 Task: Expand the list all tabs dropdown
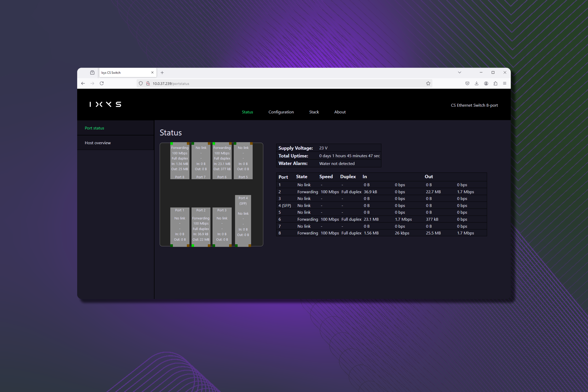coord(460,72)
